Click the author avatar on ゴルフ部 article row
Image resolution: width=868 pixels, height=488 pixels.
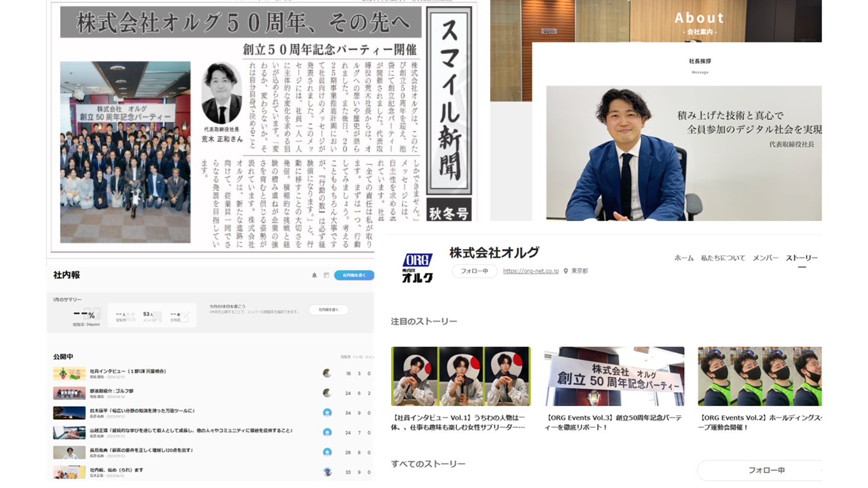(x=327, y=393)
